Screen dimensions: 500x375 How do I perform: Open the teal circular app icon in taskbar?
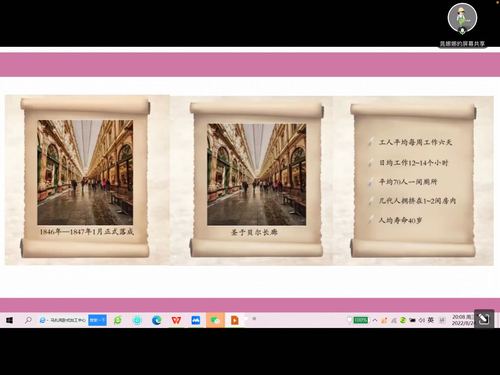tap(137, 320)
